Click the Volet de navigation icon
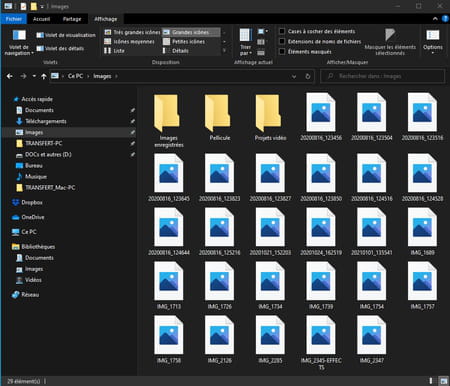Image resolution: width=450 pixels, height=386 pixels. 19,35
